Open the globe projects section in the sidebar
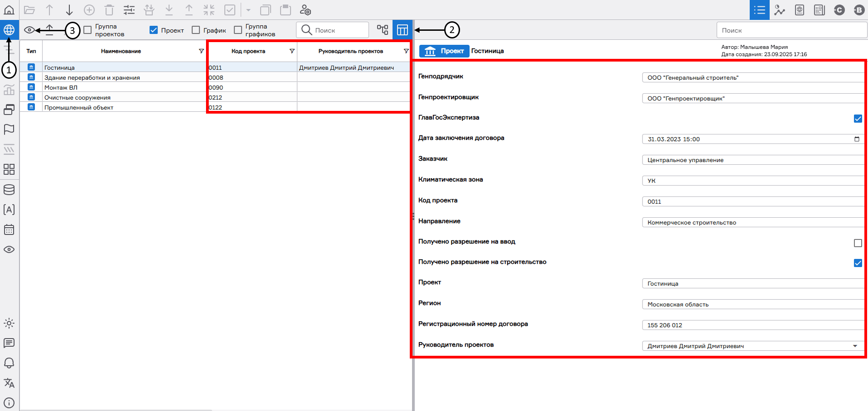Image resolution: width=868 pixels, height=411 pixels. coord(9,30)
